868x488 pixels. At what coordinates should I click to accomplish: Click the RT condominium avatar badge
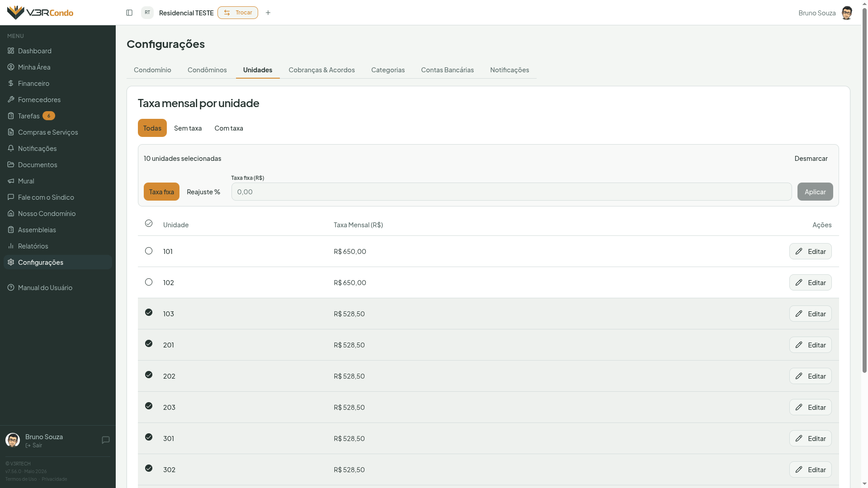(x=147, y=13)
